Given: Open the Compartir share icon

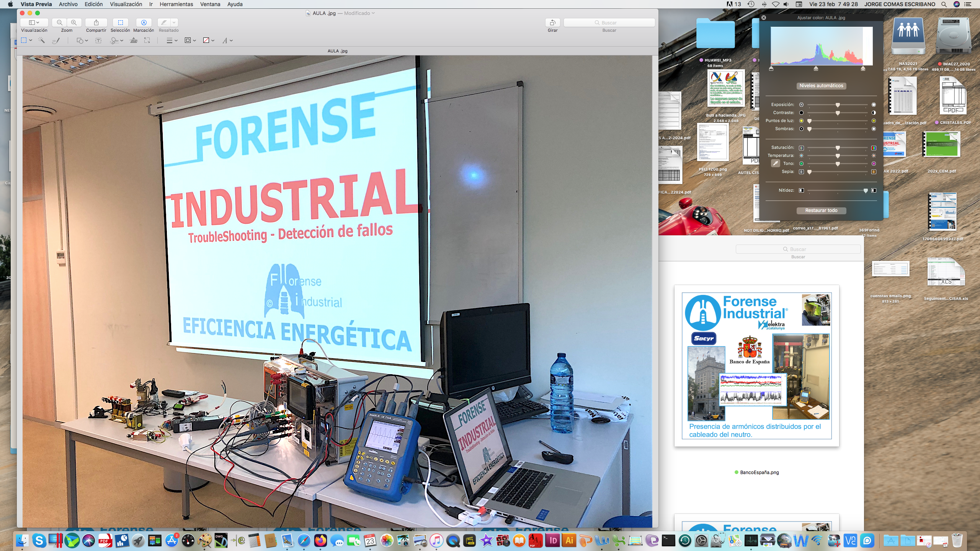Looking at the screenshot, I should coord(96,23).
